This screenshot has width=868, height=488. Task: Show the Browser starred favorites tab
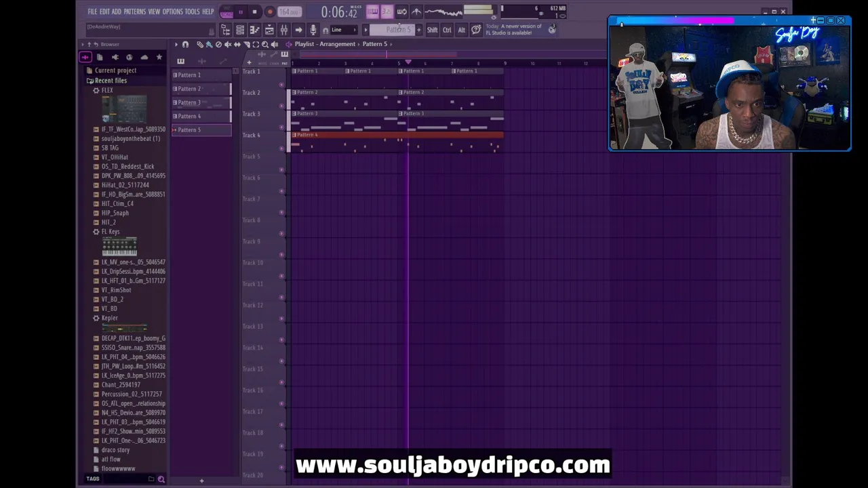159,57
